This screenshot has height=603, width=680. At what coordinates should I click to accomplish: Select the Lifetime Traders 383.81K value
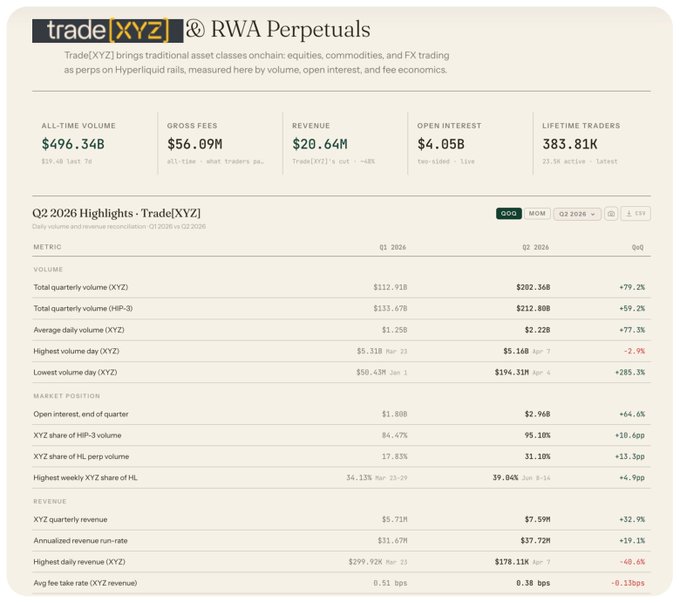point(569,144)
